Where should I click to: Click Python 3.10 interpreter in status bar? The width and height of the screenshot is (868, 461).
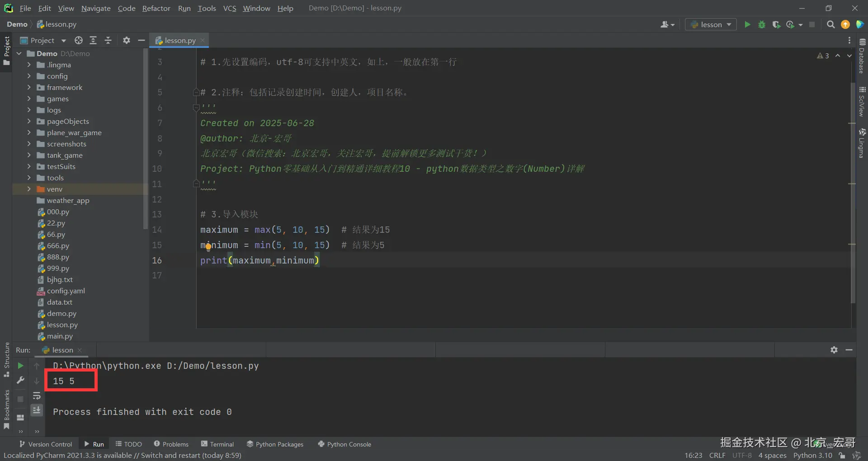[812, 455]
